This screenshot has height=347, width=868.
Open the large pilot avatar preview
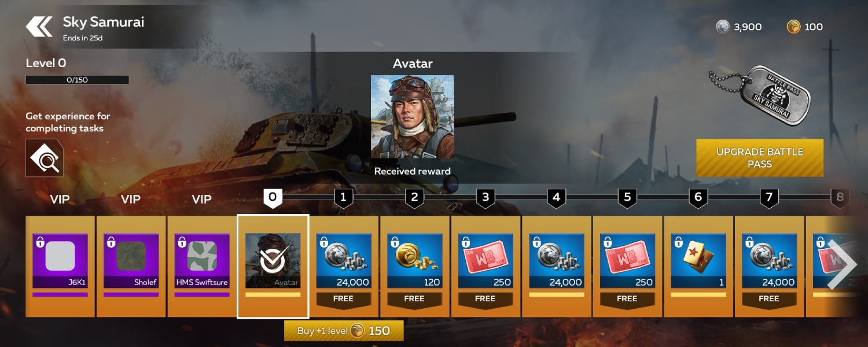click(x=413, y=116)
